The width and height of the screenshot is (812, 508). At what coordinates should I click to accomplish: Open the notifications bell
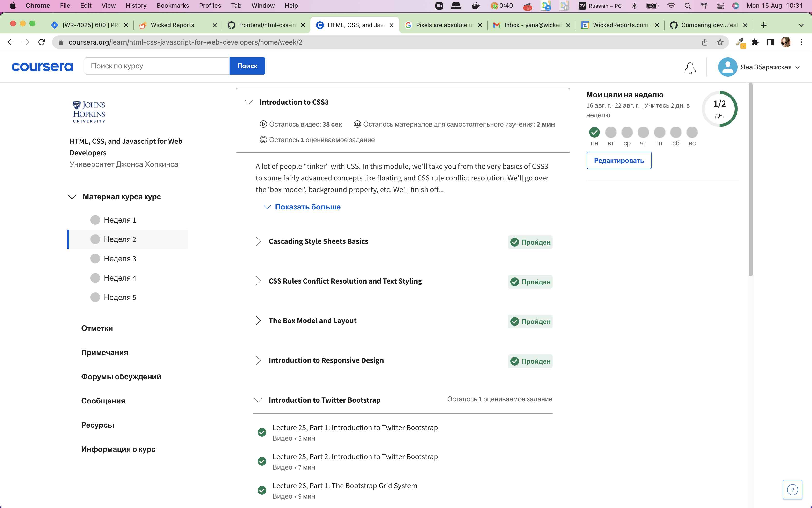point(690,68)
